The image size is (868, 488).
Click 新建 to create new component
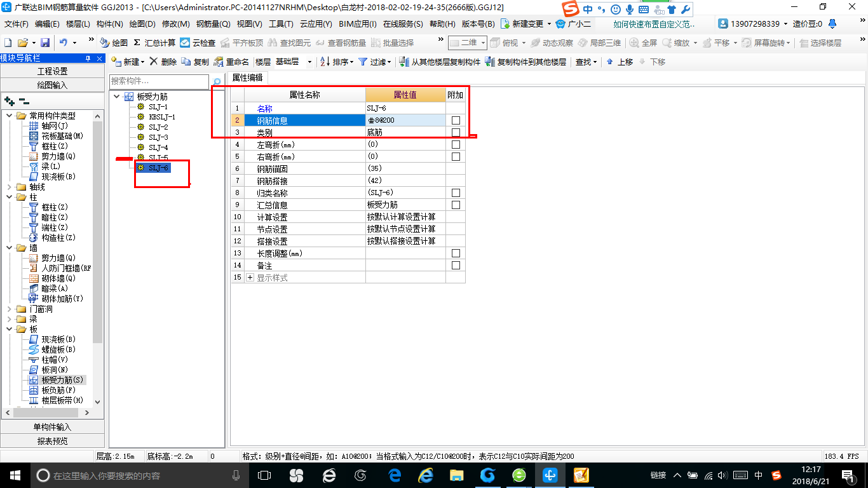point(128,62)
